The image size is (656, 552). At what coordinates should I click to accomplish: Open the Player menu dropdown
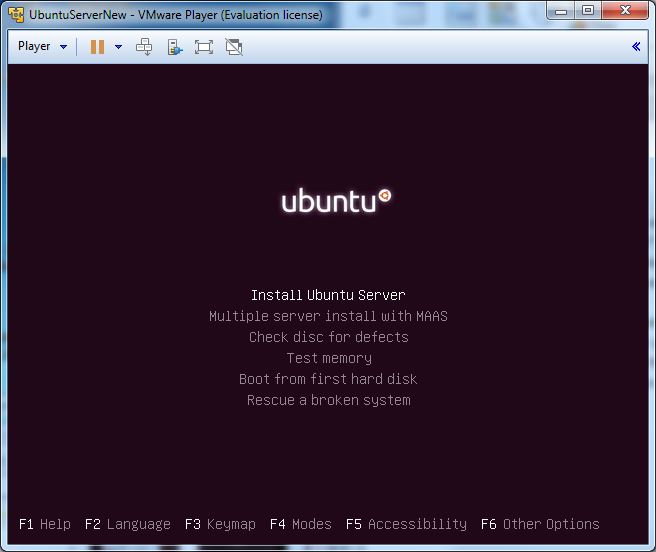click(42, 46)
